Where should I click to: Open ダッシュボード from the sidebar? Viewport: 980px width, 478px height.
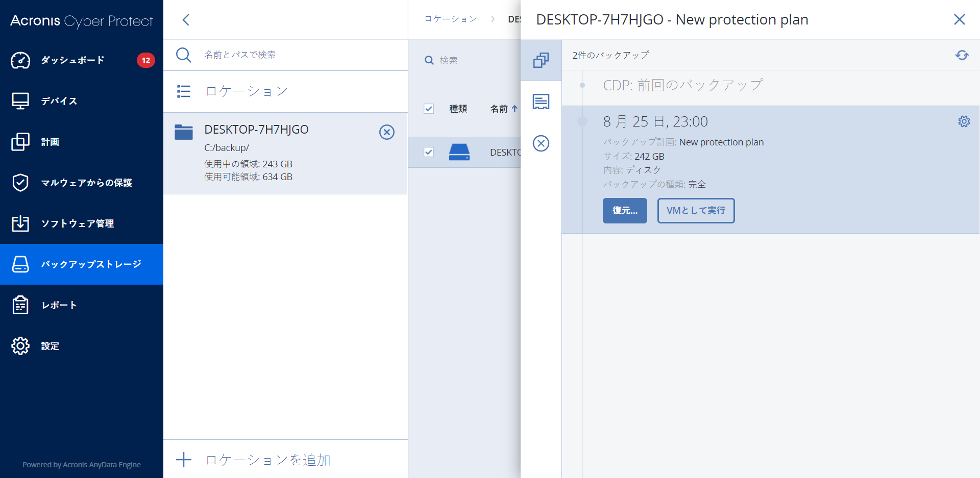click(x=72, y=60)
